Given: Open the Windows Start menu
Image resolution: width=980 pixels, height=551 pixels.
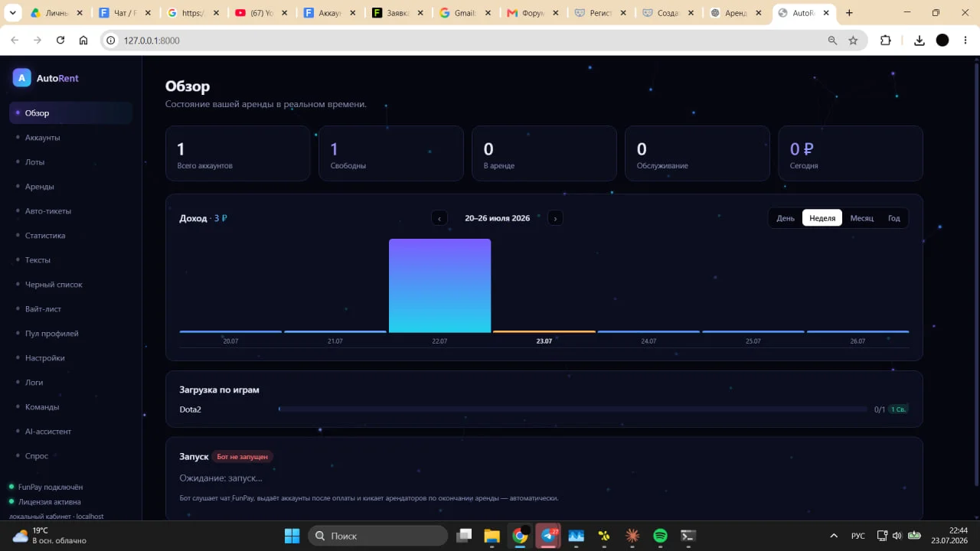Looking at the screenshot, I should coord(292,536).
